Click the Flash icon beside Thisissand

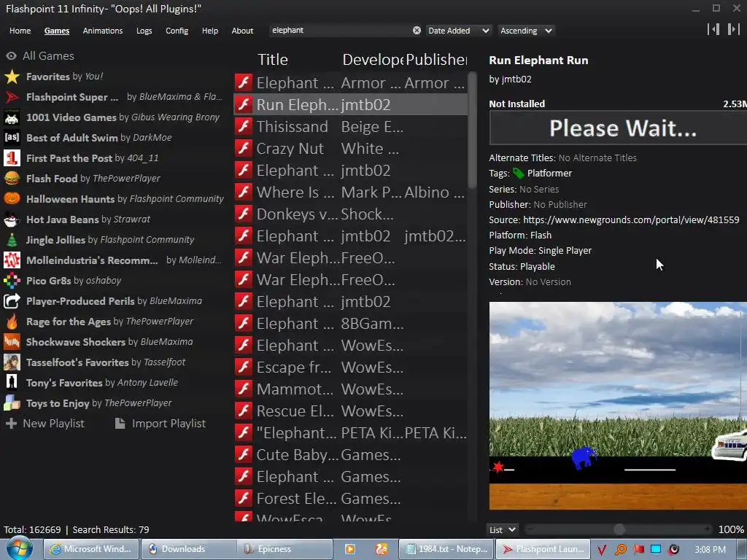tap(244, 127)
